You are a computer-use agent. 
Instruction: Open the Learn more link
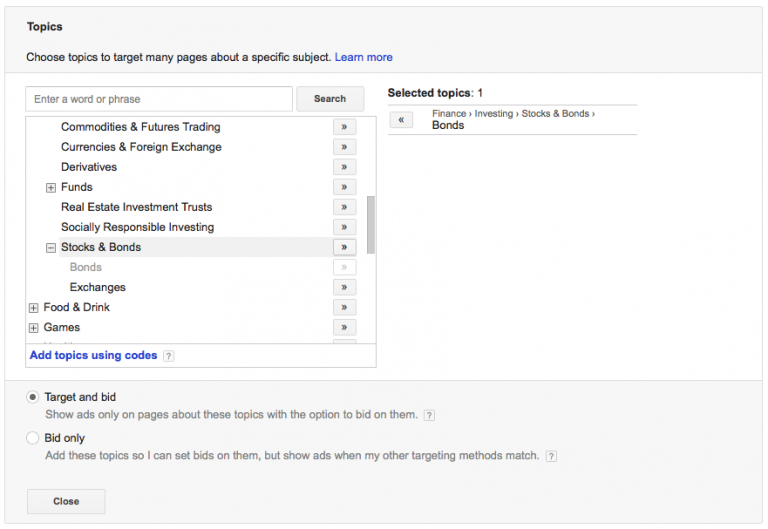pyautogui.click(x=363, y=57)
